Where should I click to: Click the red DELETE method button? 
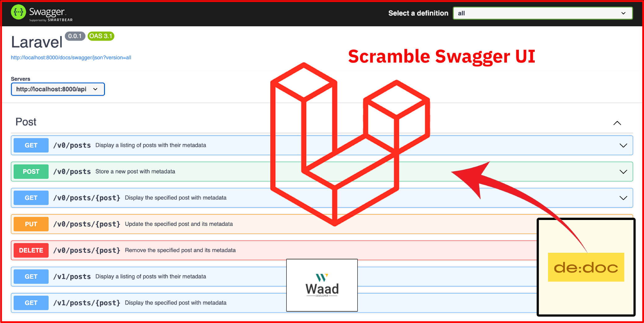pos(31,250)
